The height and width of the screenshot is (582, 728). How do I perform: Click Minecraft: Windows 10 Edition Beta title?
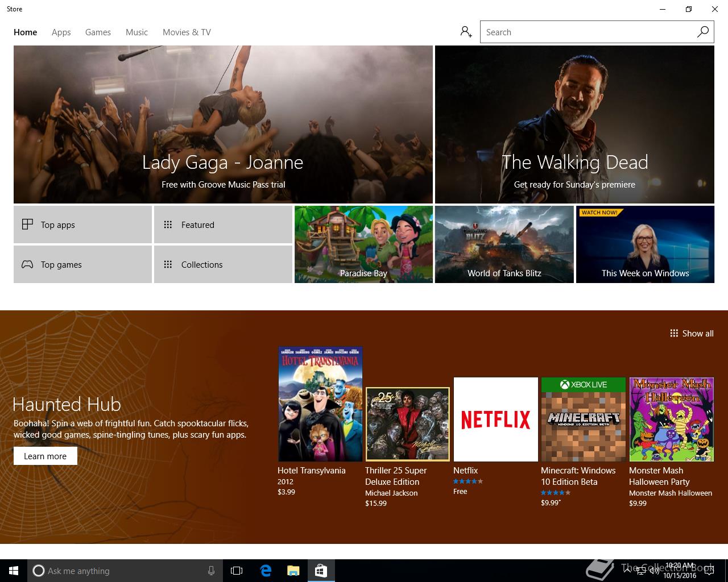click(x=578, y=476)
